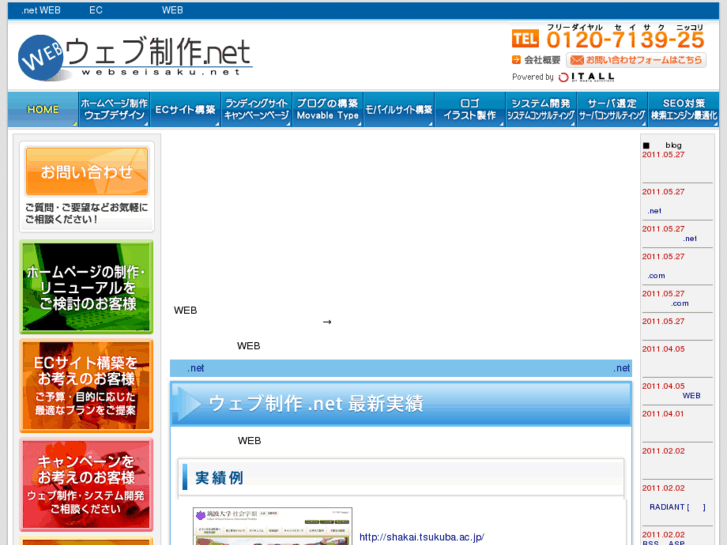727x545 pixels.
Task: Click the ウェブ制作.net site logo
Action: click(135, 58)
